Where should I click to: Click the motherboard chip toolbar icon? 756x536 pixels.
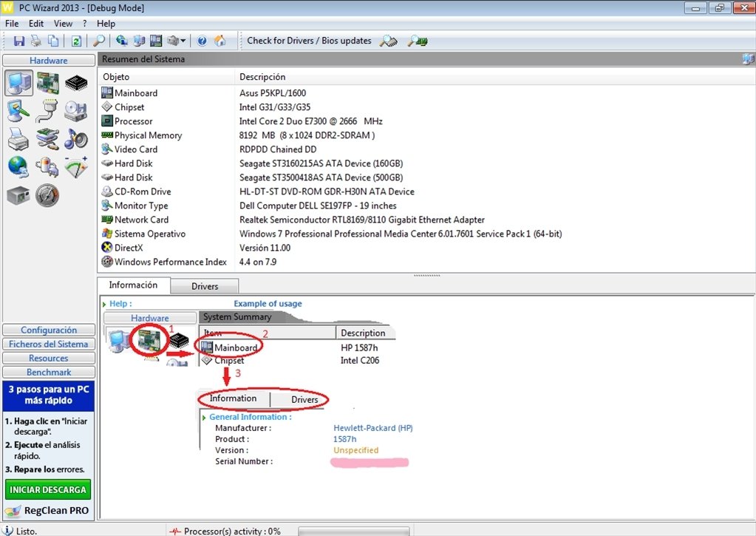[156, 41]
